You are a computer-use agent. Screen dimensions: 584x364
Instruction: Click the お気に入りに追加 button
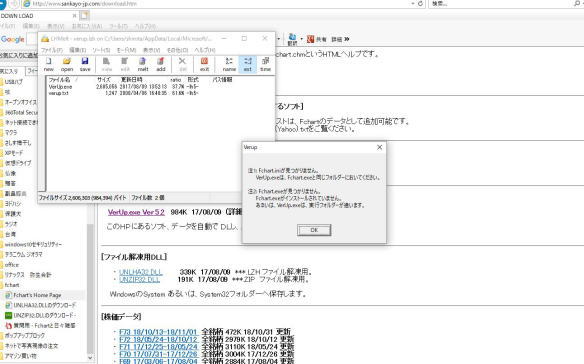coord(19,56)
